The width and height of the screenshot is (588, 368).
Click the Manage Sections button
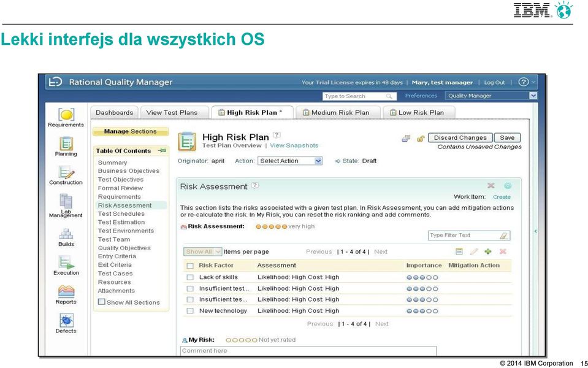coord(130,132)
